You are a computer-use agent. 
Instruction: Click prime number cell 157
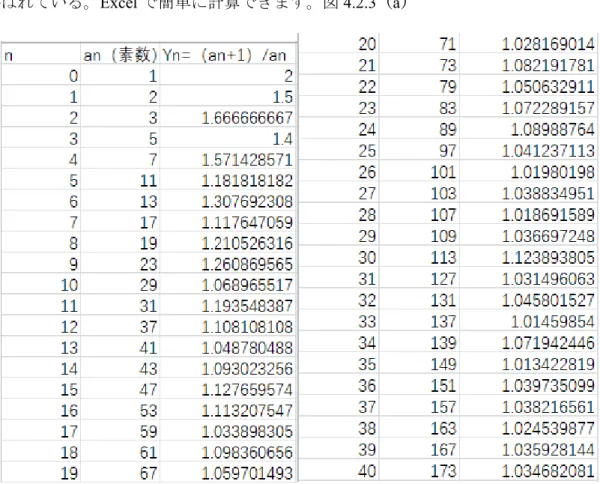click(x=419, y=407)
